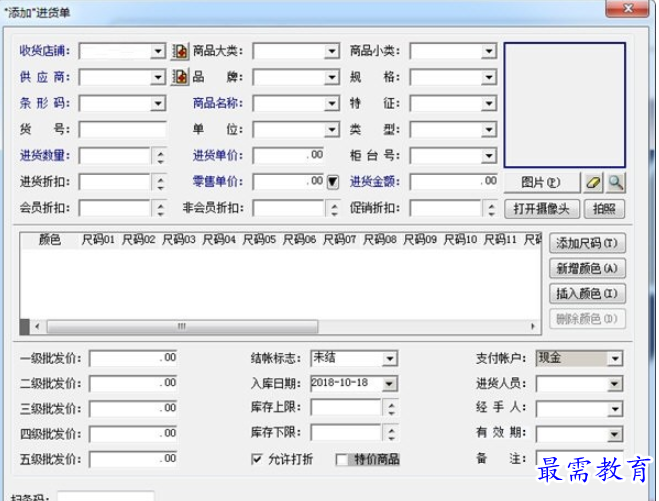The height and width of the screenshot is (501, 659).
Task: Click the 拍照 button
Action: (604, 209)
